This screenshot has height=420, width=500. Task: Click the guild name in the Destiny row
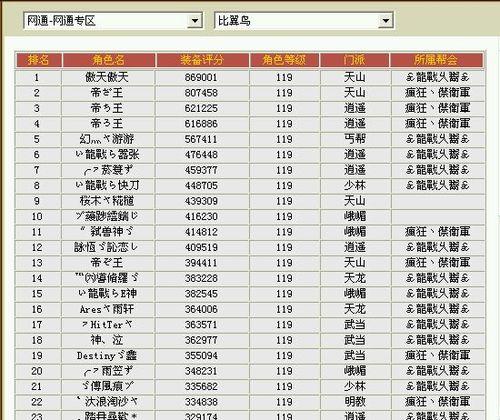[437, 355]
